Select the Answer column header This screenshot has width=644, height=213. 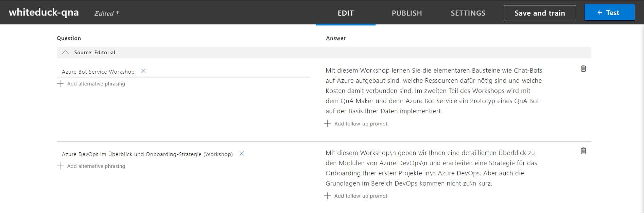[x=336, y=38]
